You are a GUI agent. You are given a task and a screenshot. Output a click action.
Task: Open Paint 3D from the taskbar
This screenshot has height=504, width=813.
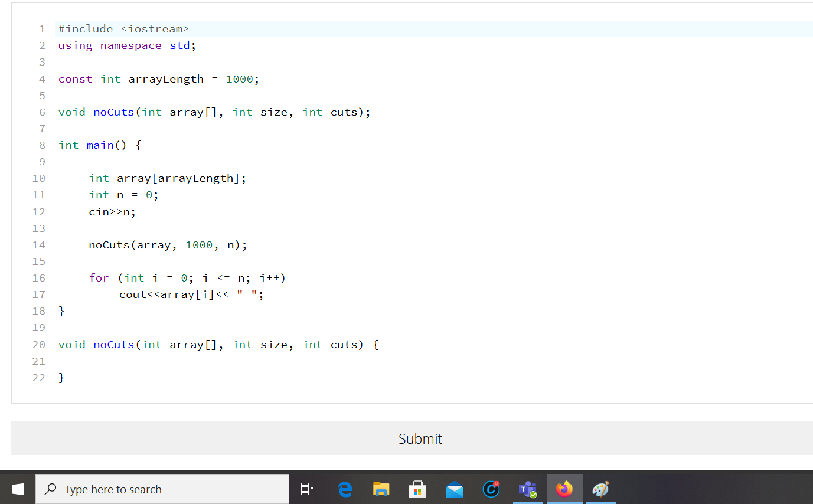coord(601,489)
